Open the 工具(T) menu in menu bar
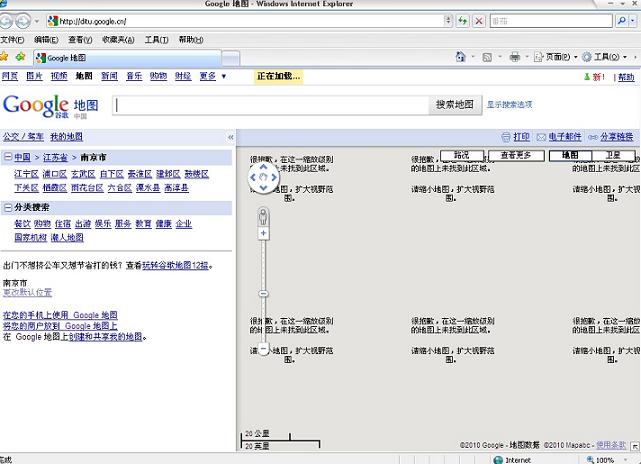The width and height of the screenshot is (641, 464). point(156,40)
